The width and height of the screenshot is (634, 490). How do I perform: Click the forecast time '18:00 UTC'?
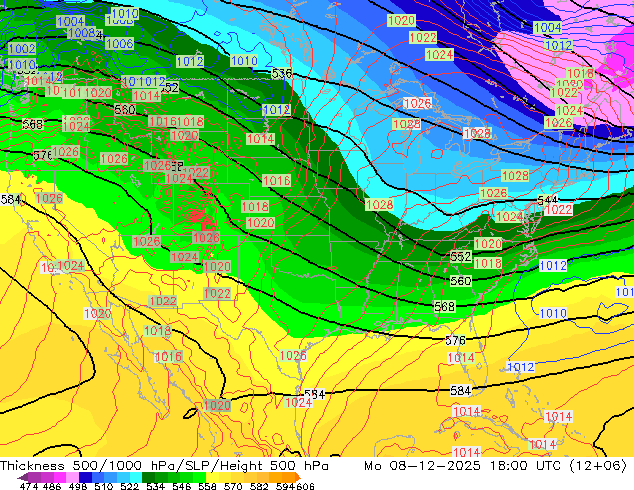(526, 465)
